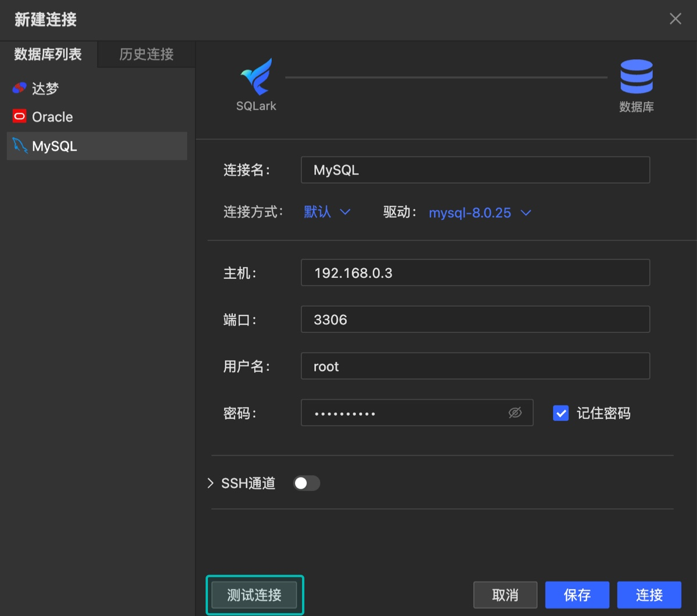Focus the 用户名 input with root
Image resolution: width=697 pixels, height=616 pixels.
pos(475,366)
